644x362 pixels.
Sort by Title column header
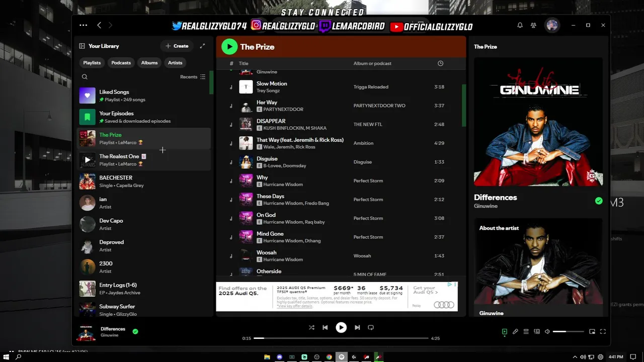coord(244,63)
